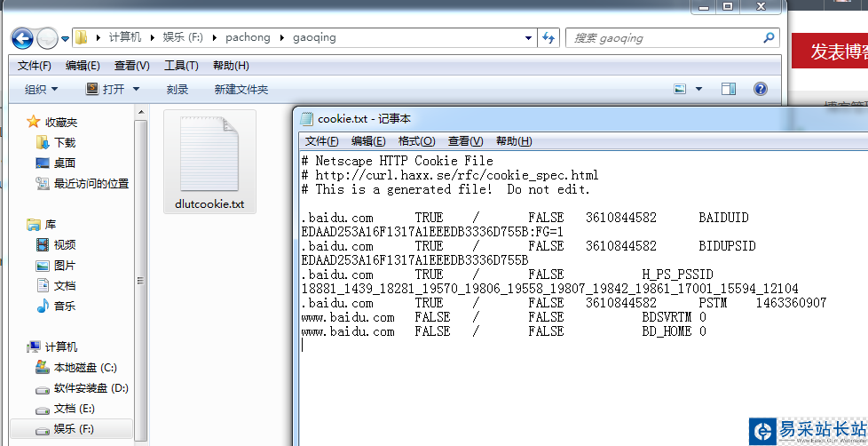Open address bar history dropdown
This screenshot has width=868, height=446.
[x=528, y=37]
